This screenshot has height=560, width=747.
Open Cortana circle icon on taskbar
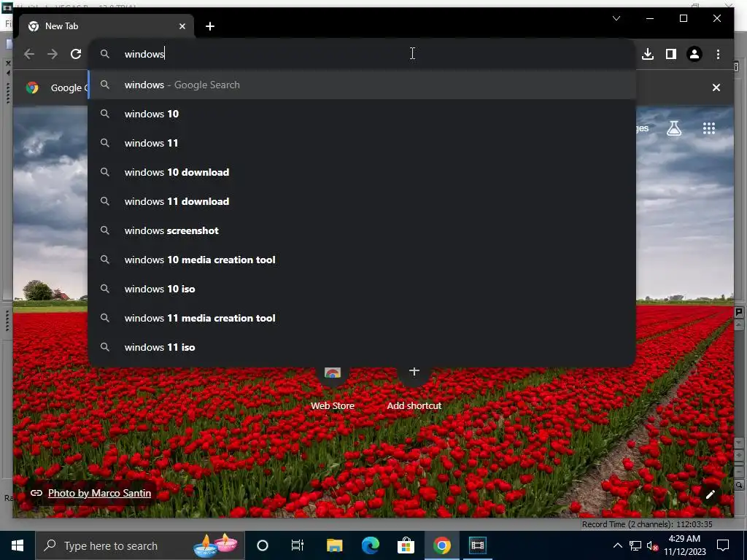263,545
